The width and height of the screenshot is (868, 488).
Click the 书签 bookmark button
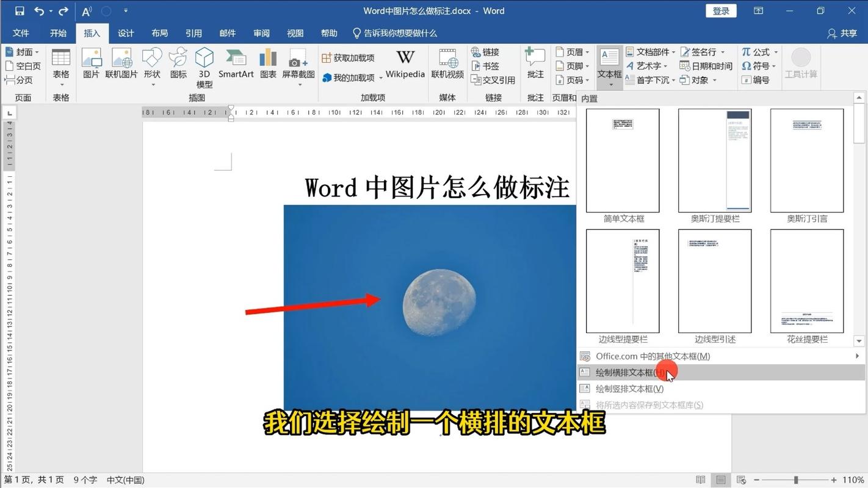(x=485, y=66)
